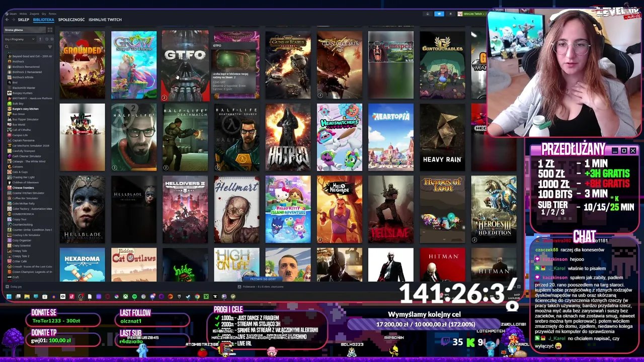
Task: Expand the Gry i Programy dropdown
Action: click(x=20, y=39)
